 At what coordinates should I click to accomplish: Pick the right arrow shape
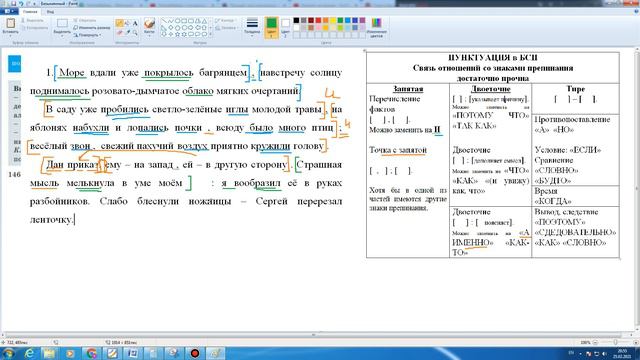(x=191, y=28)
